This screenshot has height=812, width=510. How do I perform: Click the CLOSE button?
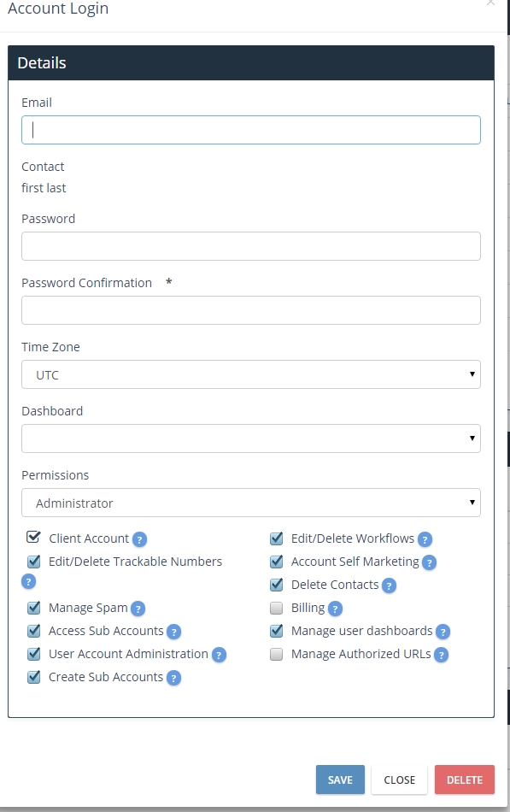click(x=399, y=780)
